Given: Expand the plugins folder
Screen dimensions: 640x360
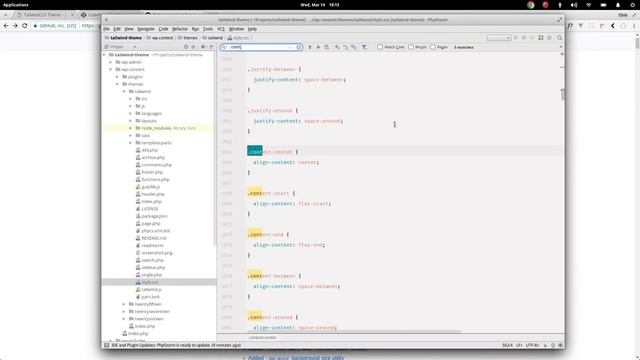Looking at the screenshot, I should 118,77.
